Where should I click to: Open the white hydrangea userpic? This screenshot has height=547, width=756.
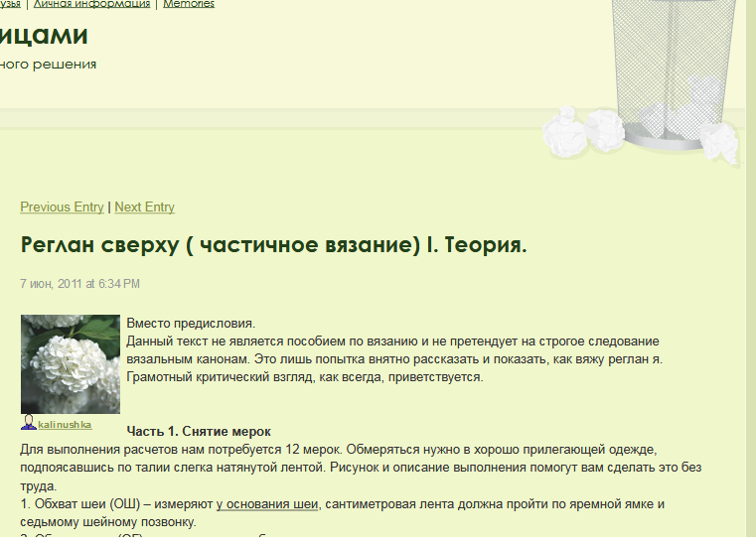(70, 363)
